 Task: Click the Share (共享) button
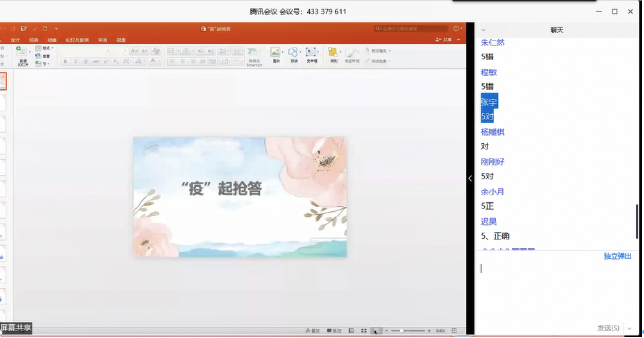[444, 40]
